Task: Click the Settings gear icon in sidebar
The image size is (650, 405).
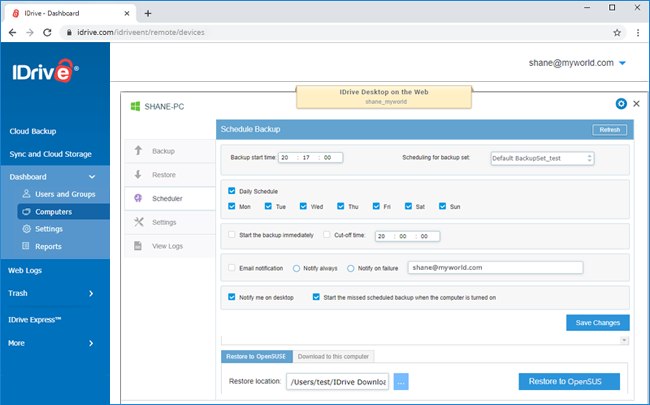Action: 27,229
